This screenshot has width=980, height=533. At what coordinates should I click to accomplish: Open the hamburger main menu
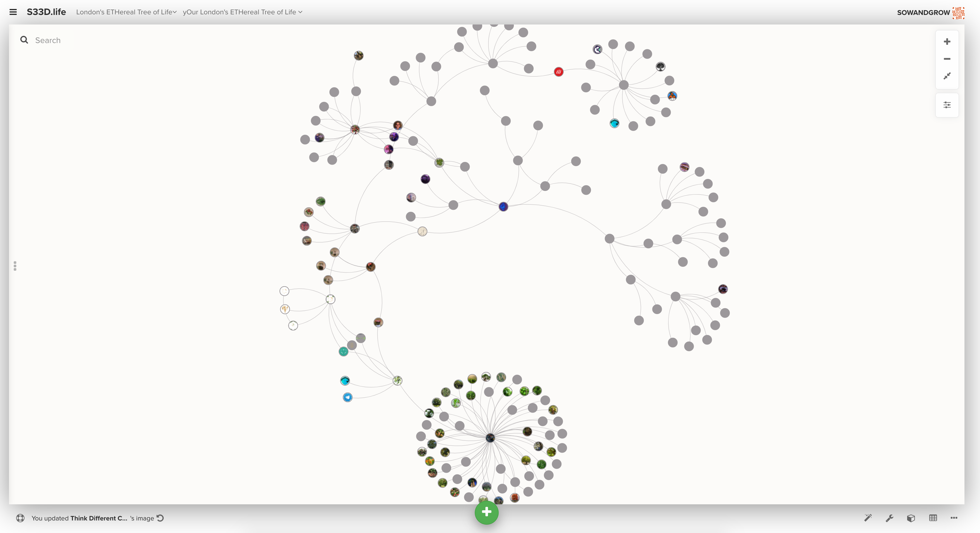13,12
